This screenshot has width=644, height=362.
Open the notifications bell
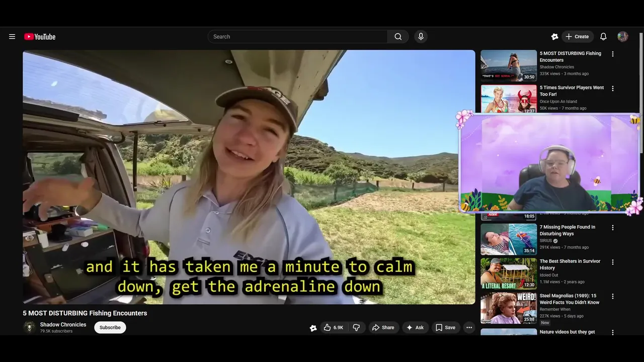tap(603, 37)
